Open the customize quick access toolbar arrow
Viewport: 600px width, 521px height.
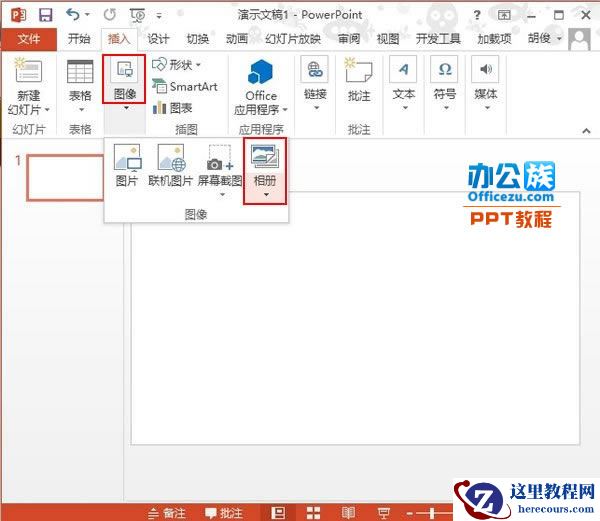coord(159,16)
